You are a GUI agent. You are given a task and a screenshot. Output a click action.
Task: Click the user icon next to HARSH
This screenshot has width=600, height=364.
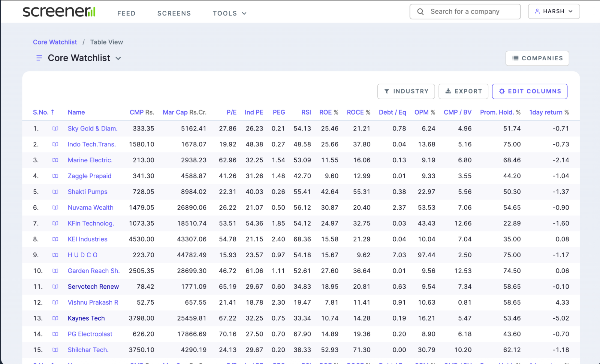click(x=537, y=11)
